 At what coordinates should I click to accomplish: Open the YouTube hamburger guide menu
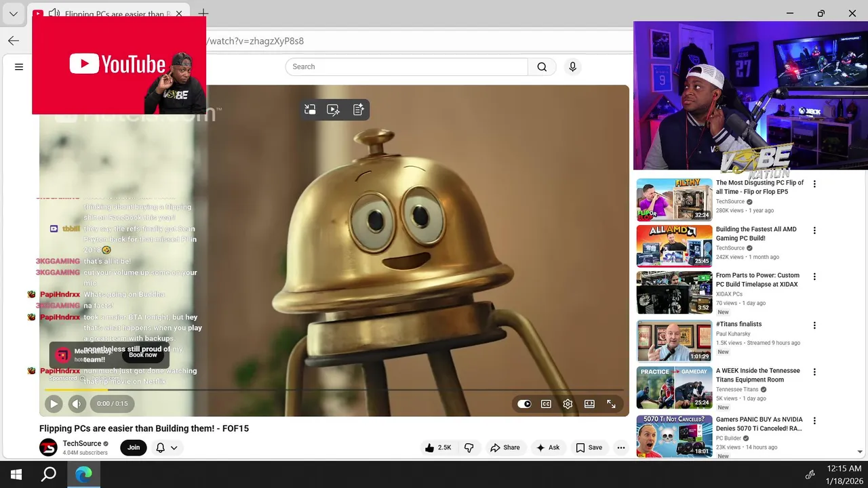click(x=19, y=66)
